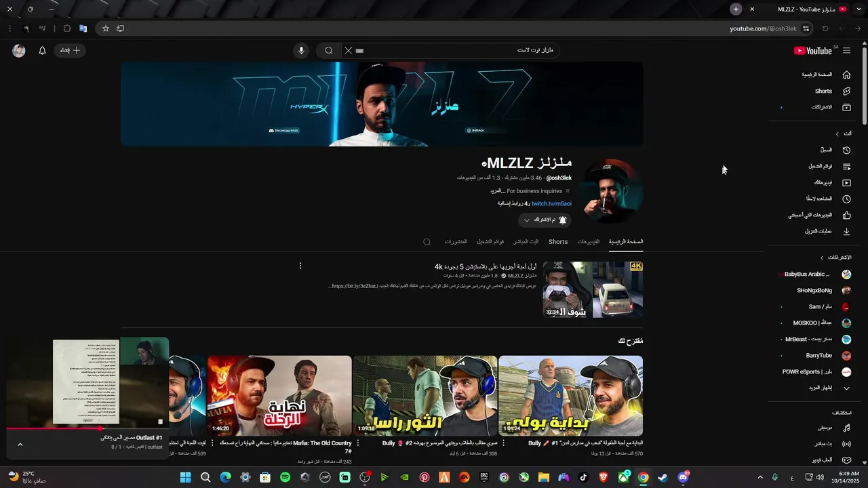Switch to the channel Shorts tab
The height and width of the screenshot is (488, 868).
pos(558,242)
